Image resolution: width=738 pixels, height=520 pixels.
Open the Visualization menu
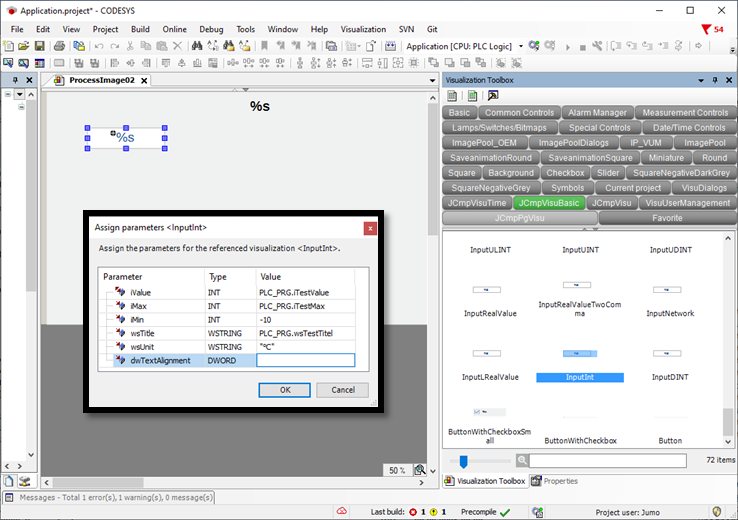(363, 29)
